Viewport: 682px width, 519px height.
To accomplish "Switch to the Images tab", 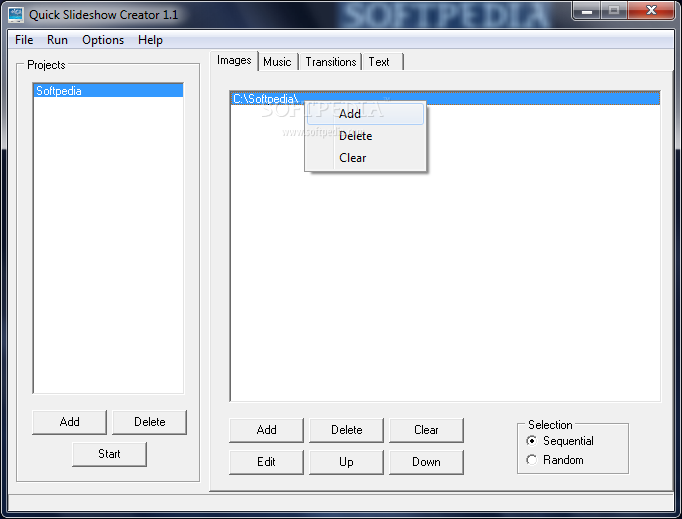I will click(234, 60).
